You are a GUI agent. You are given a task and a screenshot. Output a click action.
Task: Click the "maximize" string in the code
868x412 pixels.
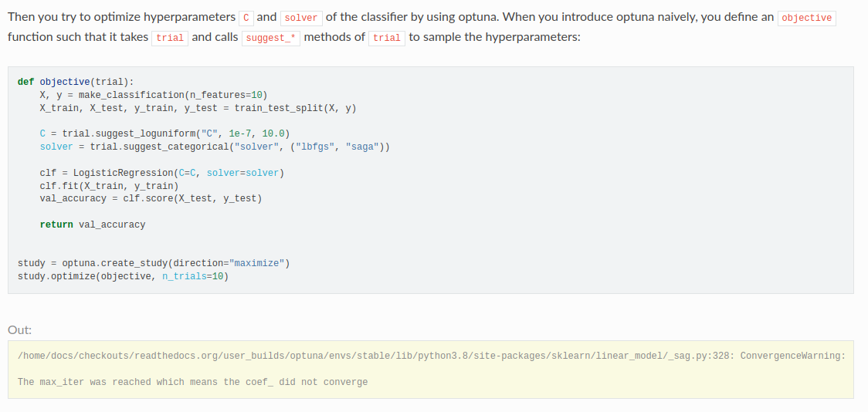(x=256, y=263)
